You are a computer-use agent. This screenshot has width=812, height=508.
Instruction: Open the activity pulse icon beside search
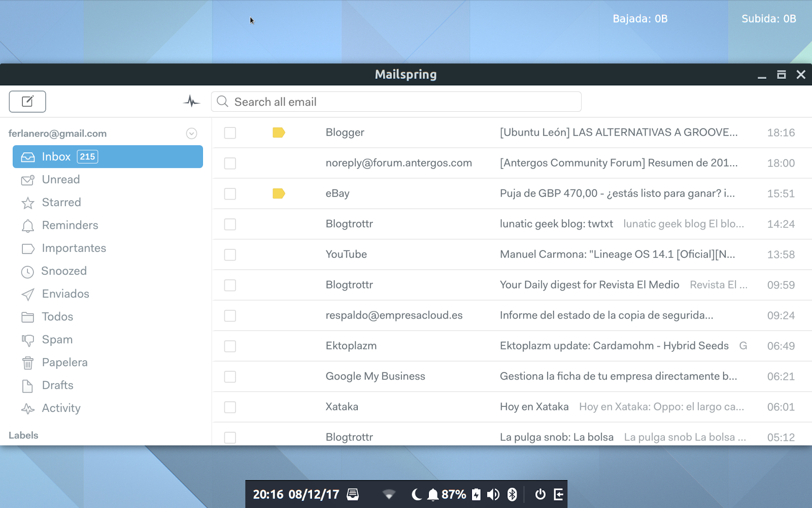coord(191,102)
